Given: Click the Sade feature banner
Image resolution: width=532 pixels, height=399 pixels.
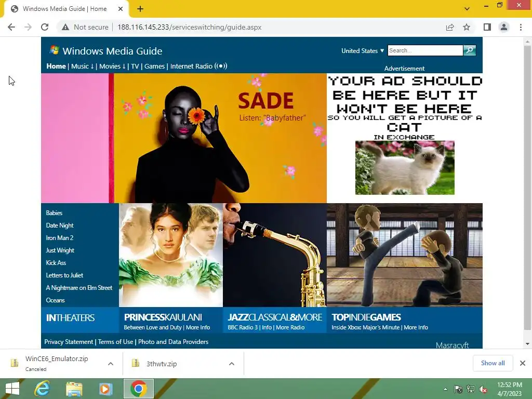Looking at the screenshot, I should coord(183,138).
